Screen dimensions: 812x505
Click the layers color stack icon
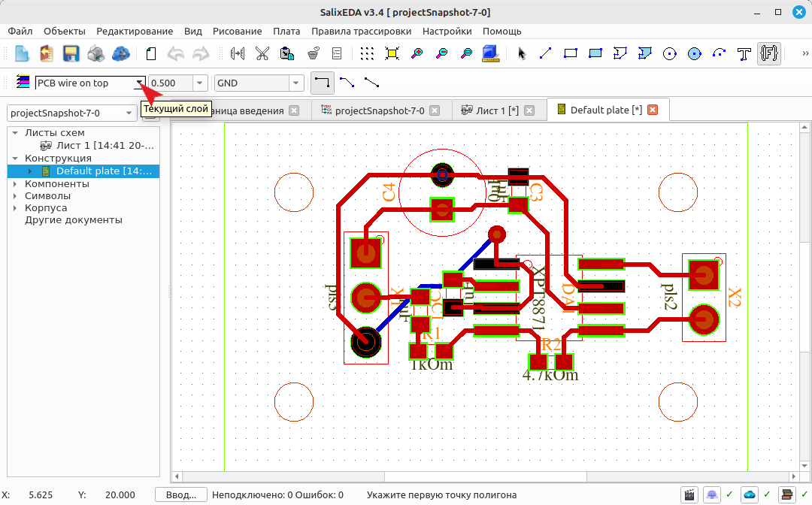(x=23, y=82)
